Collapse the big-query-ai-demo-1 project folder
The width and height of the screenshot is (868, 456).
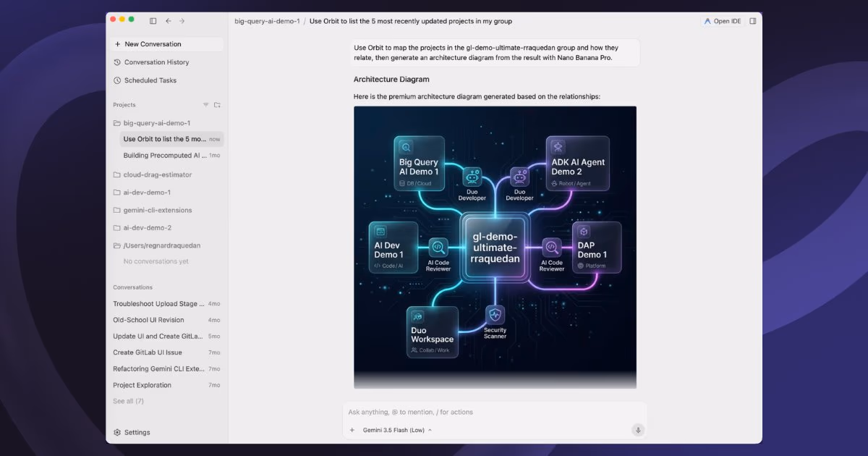pos(152,123)
